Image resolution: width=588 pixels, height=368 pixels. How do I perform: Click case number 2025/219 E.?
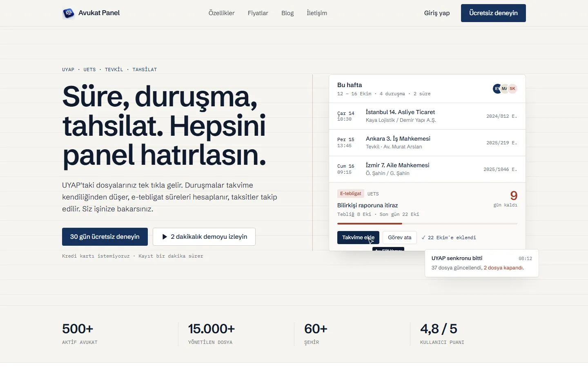click(501, 143)
